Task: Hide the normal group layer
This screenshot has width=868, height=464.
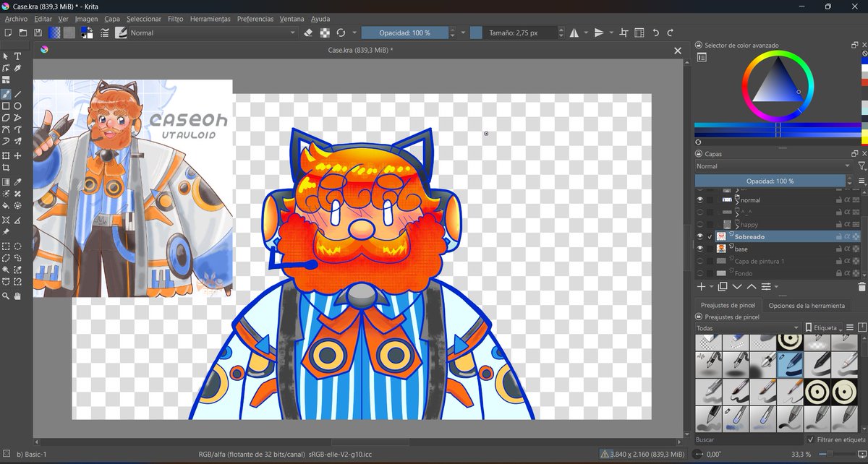Action: (700, 199)
